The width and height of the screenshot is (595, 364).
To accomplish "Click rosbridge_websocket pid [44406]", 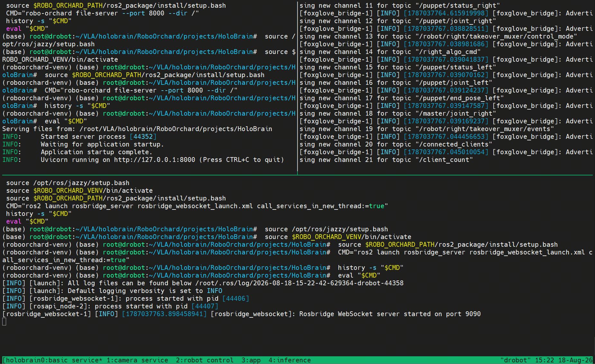I will [x=236, y=298].
